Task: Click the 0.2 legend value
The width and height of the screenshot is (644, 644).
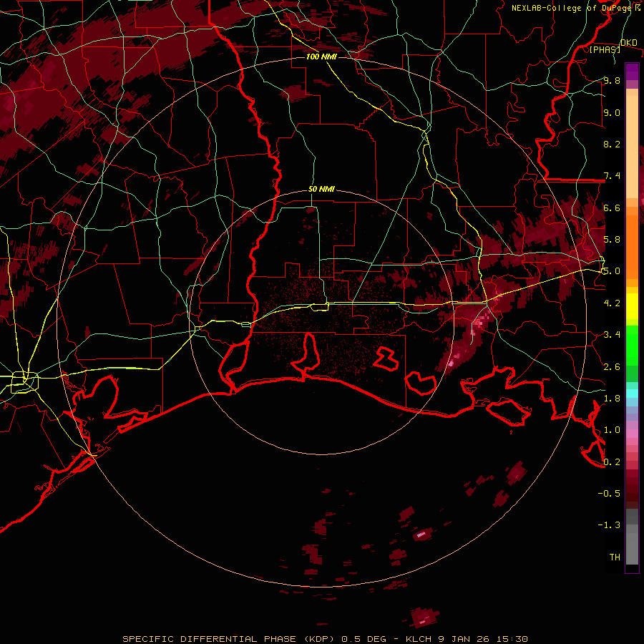Action: [612, 462]
